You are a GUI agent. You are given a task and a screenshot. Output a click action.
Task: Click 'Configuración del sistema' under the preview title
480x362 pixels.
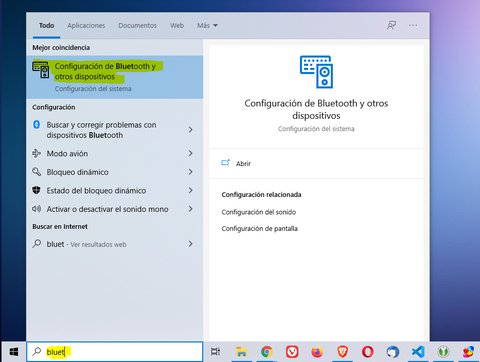(x=316, y=129)
